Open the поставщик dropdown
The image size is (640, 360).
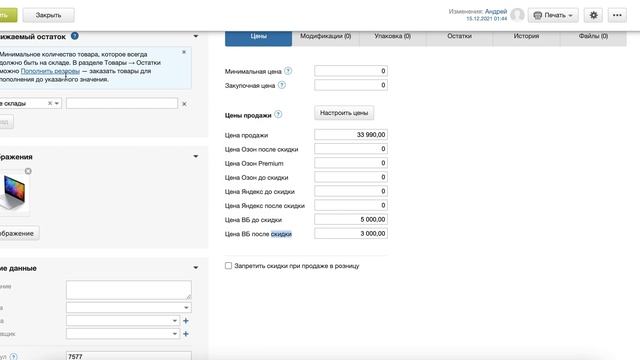(x=123, y=334)
